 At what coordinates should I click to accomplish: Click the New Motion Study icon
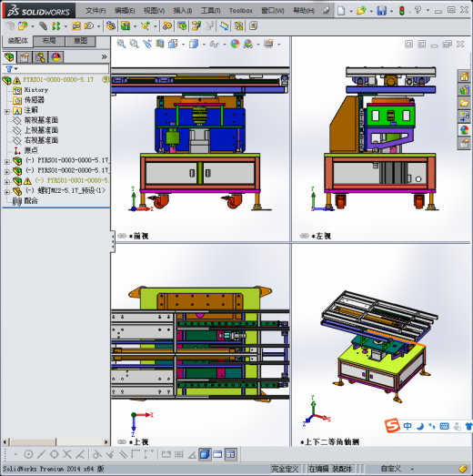click(166, 26)
